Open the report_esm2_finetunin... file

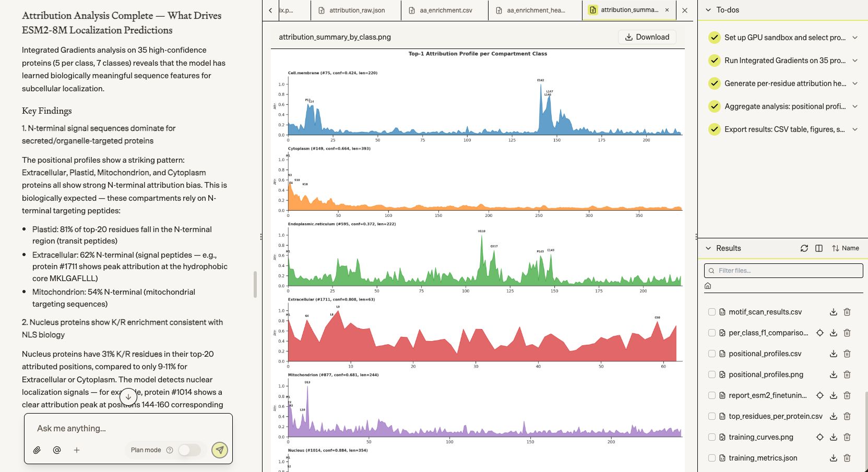coord(767,395)
